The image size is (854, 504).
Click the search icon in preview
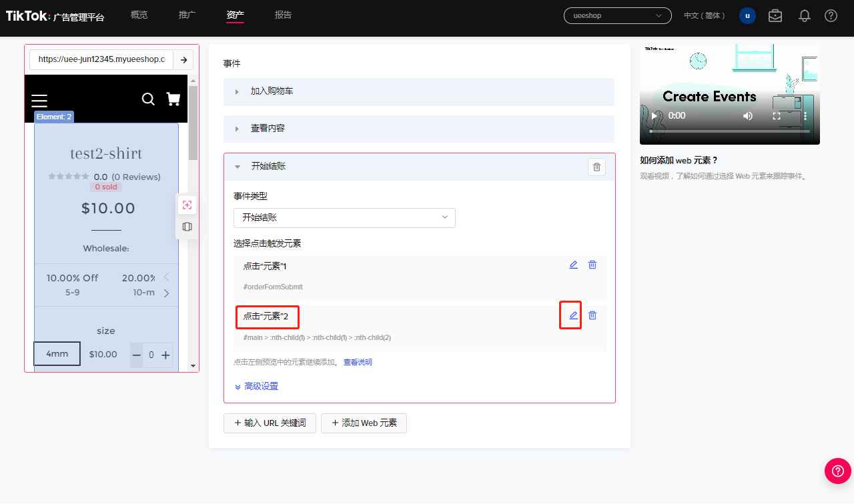pos(148,99)
